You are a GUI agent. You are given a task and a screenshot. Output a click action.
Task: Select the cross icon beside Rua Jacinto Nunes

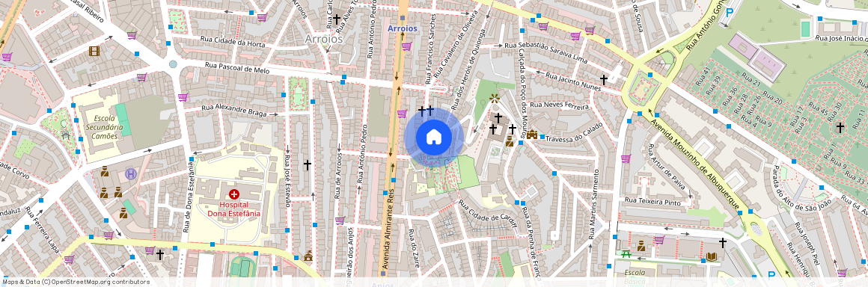pyautogui.click(x=603, y=80)
